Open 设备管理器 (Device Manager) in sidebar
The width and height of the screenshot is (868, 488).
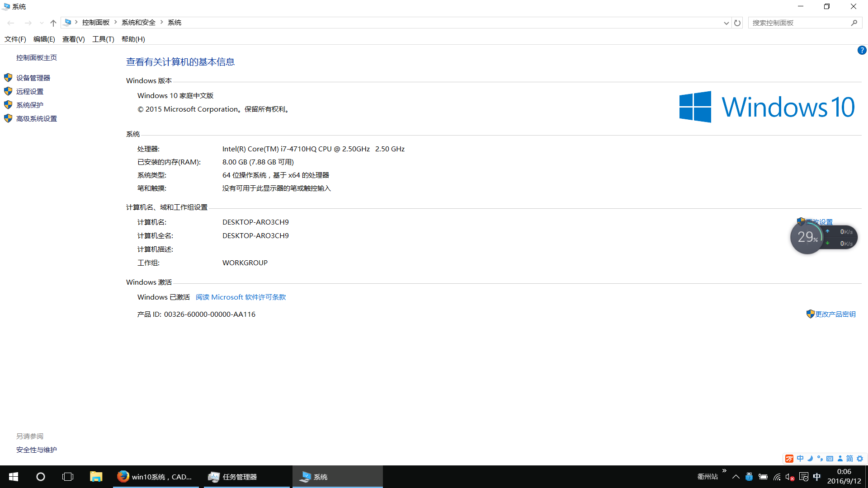click(x=33, y=78)
